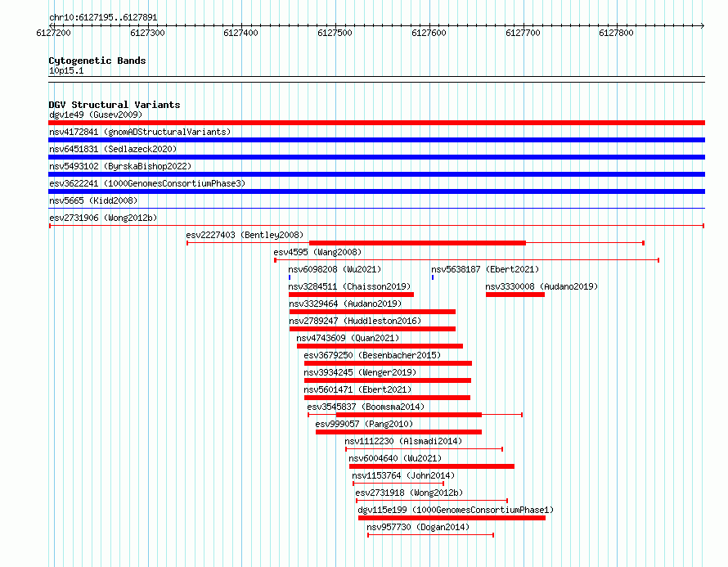
Task: Click the thin red line under nsv1153764
Action: [398, 484]
